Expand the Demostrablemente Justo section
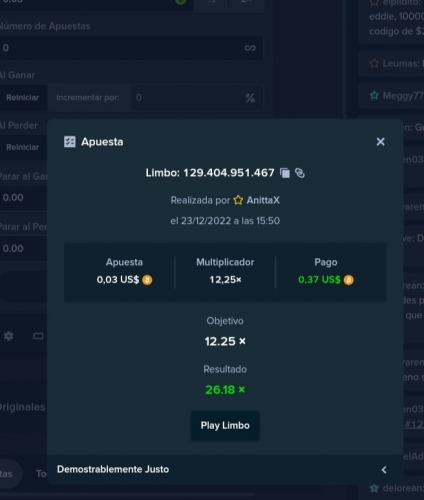This screenshot has width=424, height=500. pos(225,469)
